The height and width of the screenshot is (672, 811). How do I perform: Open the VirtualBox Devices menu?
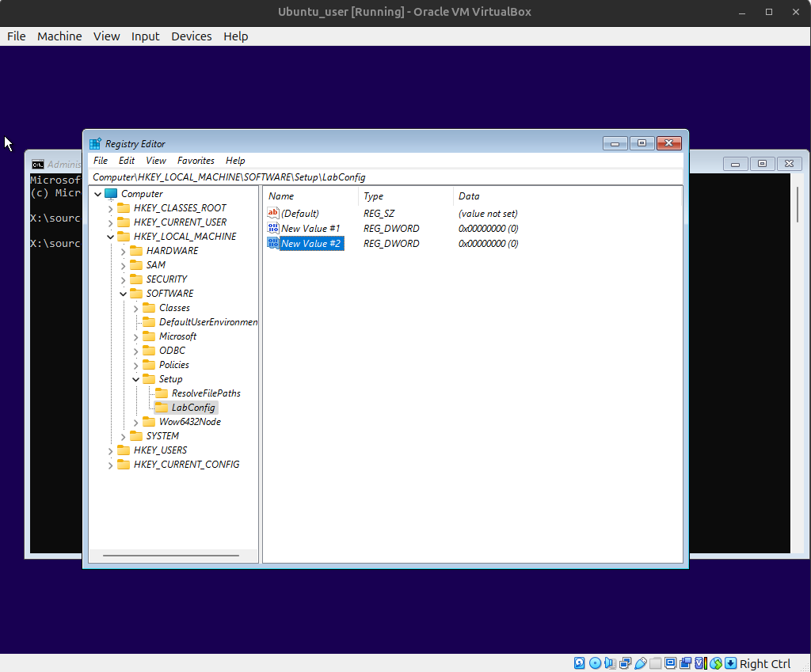click(192, 36)
